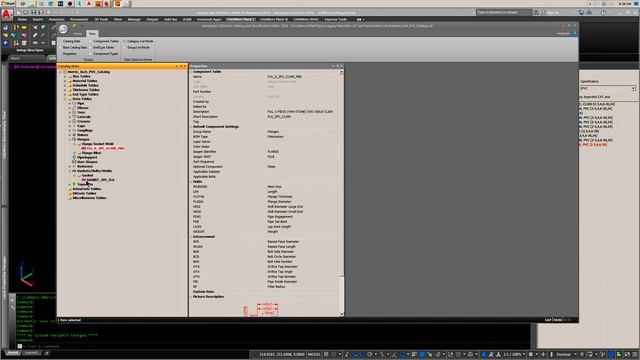
Task: Select the Elbows tree row
Action: [82, 108]
